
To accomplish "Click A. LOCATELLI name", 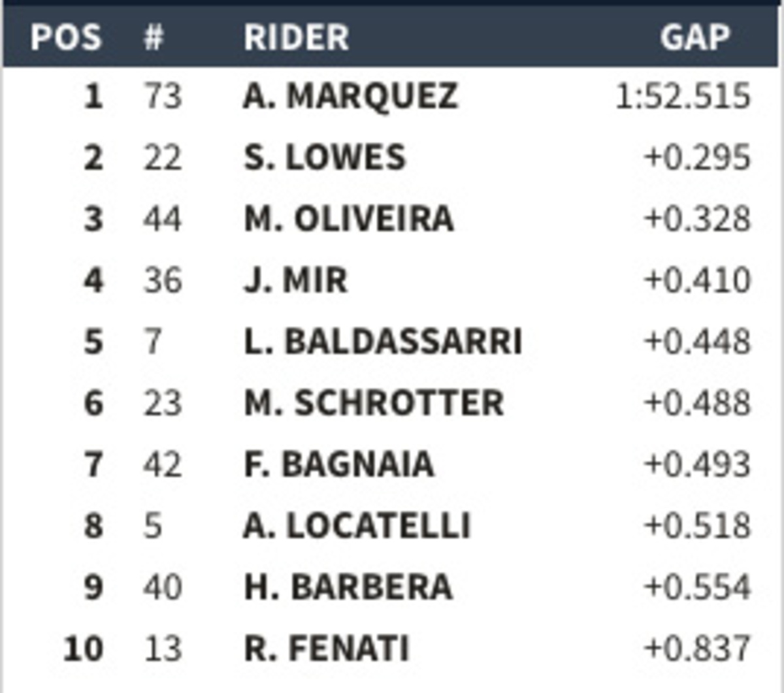I will pyautogui.click(x=357, y=526).
